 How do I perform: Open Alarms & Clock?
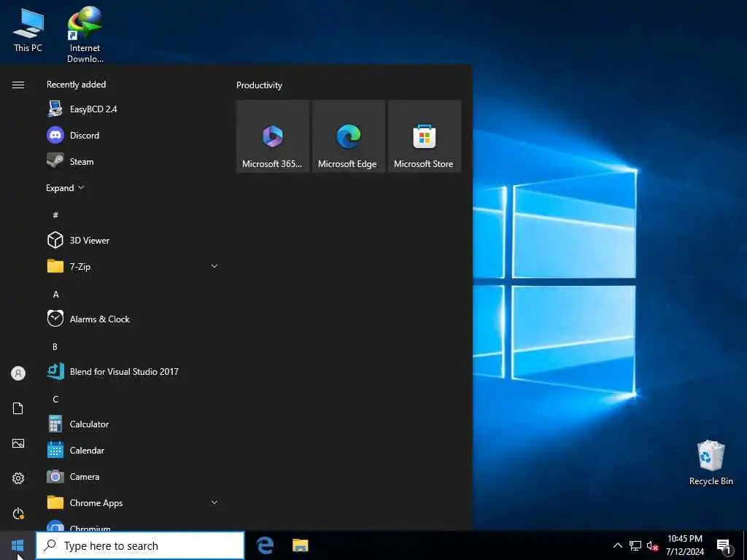133,319
